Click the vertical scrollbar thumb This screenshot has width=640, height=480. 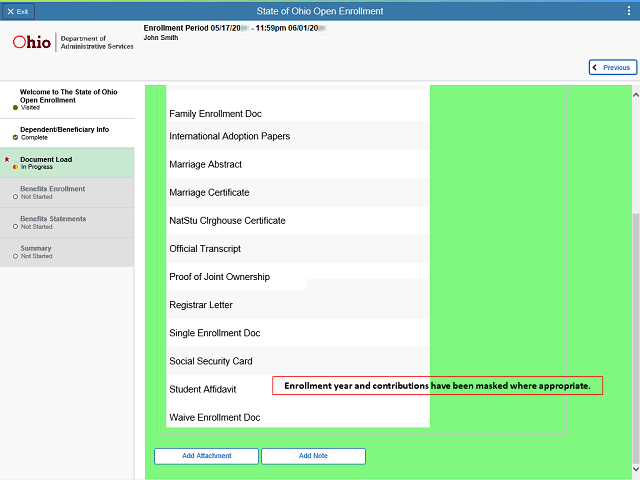634,340
